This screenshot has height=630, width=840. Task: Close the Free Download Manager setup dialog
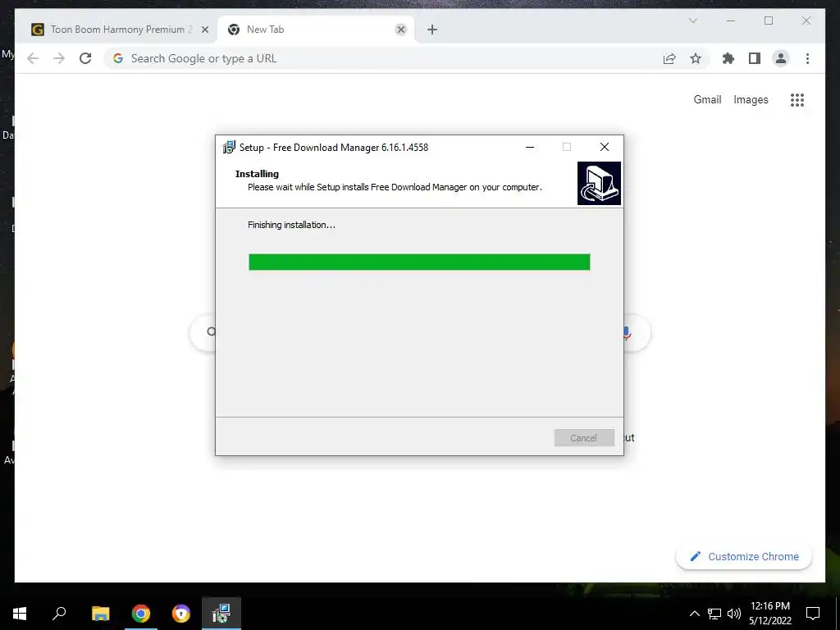(x=605, y=147)
